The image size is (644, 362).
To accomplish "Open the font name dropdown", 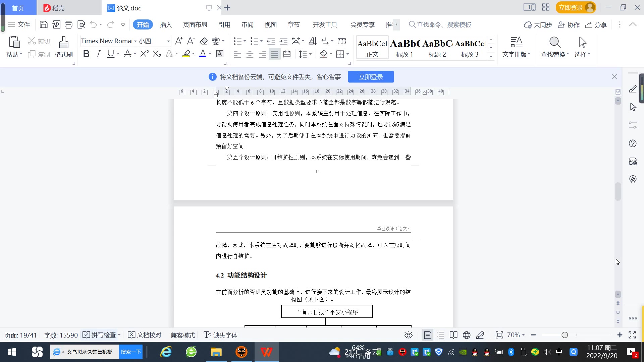I will click(135, 41).
